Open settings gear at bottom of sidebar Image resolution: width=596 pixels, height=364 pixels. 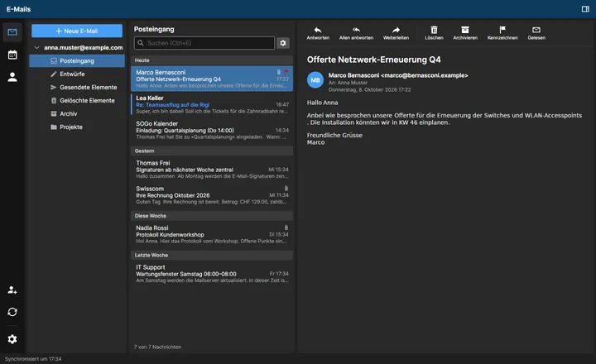12,339
